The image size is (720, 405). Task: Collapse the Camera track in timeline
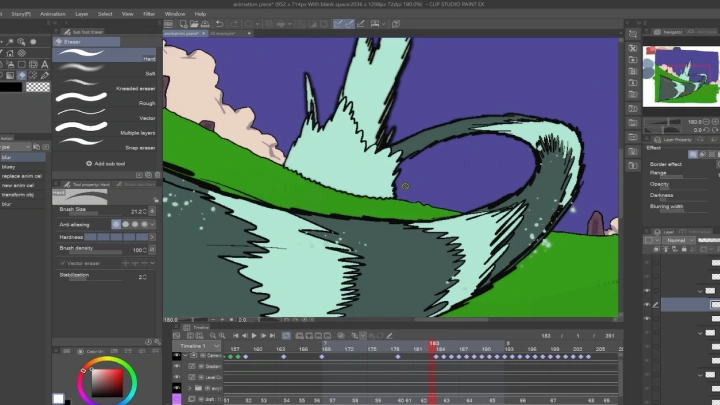point(186,355)
